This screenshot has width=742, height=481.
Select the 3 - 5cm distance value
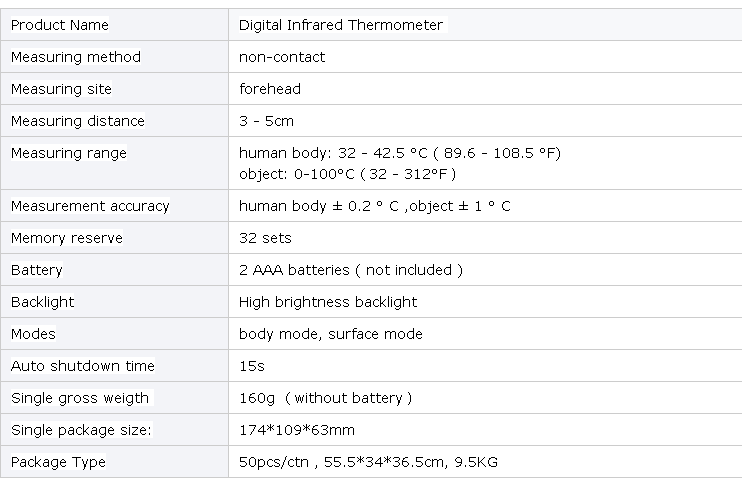click(x=266, y=121)
